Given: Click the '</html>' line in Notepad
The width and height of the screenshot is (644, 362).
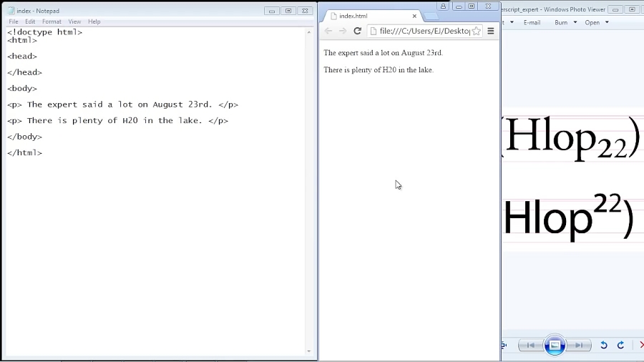Looking at the screenshot, I should 24,152.
